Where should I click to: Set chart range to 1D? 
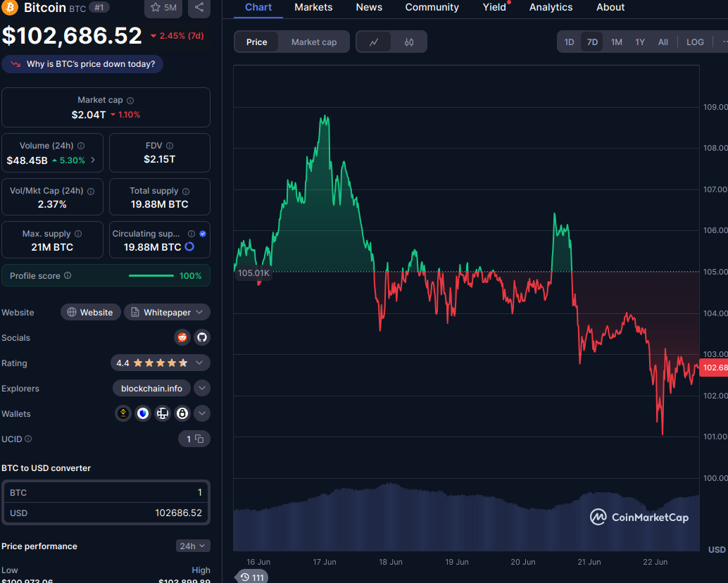[x=569, y=42]
